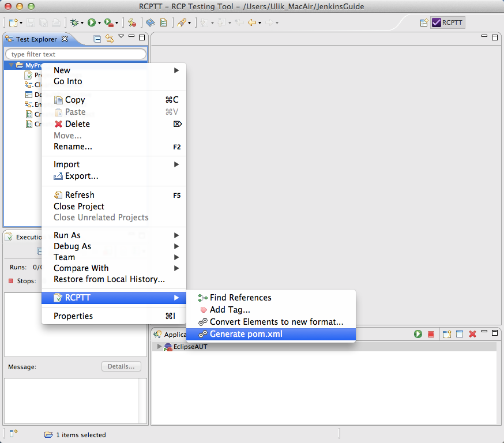Minimize the empty editor area

point(484,36)
